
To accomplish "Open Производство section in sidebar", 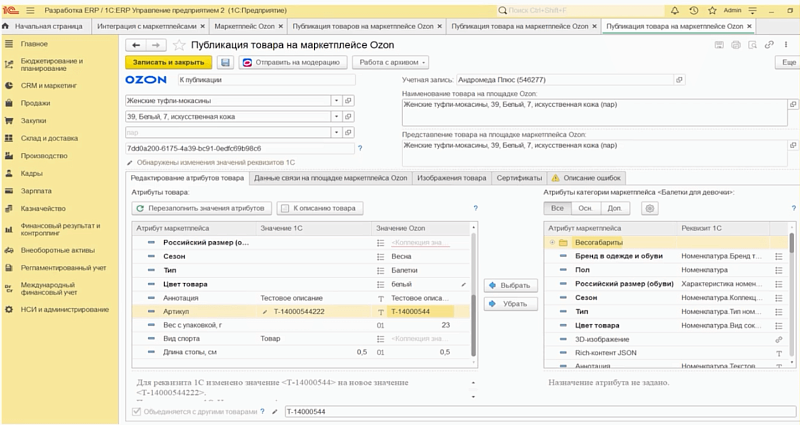I will tap(44, 156).
